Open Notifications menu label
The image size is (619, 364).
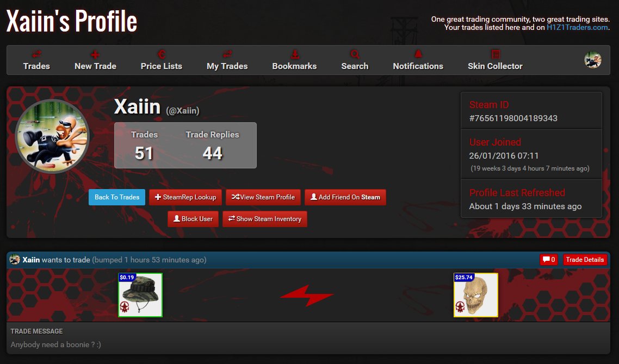(418, 66)
